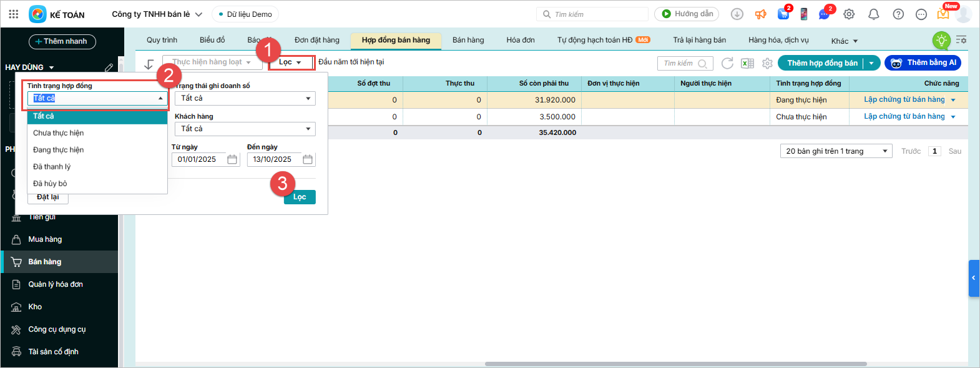Open the apps grid launcher
This screenshot has width=980, height=368.
coord(14,14)
